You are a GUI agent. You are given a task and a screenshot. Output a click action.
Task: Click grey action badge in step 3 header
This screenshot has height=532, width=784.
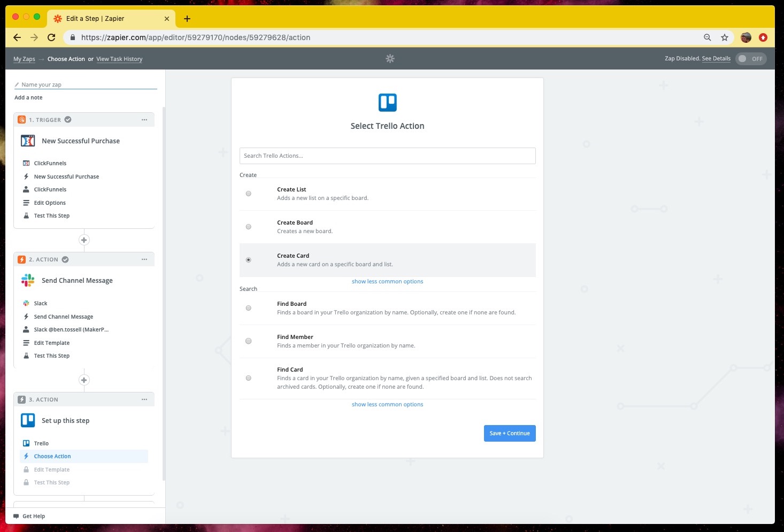(x=22, y=399)
